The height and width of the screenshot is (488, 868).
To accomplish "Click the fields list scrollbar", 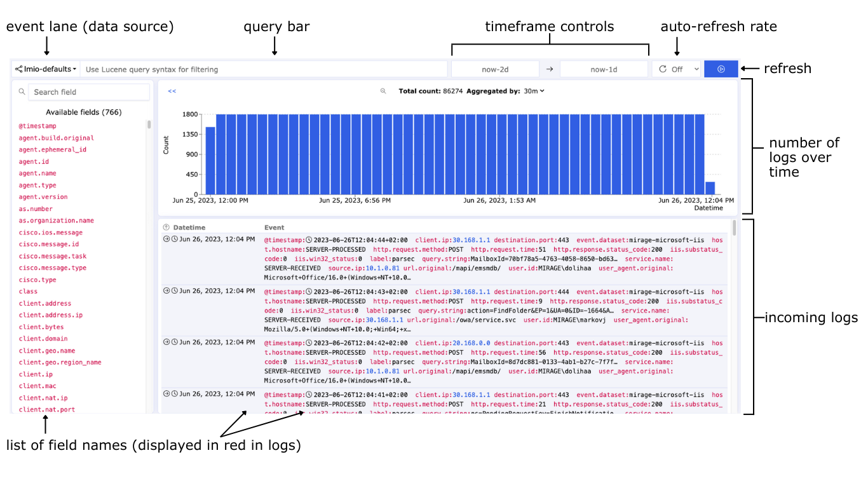I will click(x=149, y=125).
